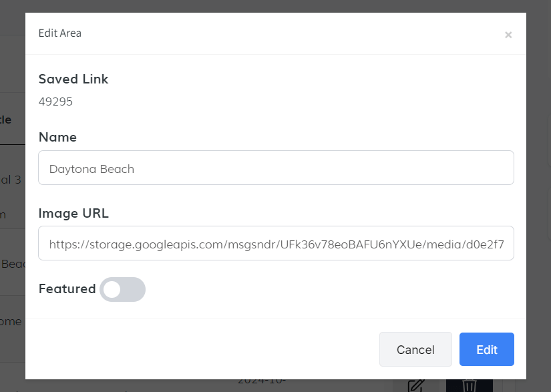
Task: Click the partially hidden 'Beac' row text
Action: click(13, 264)
